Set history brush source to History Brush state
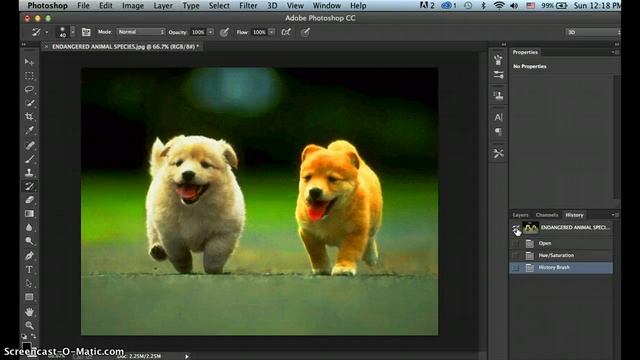 click(516, 268)
